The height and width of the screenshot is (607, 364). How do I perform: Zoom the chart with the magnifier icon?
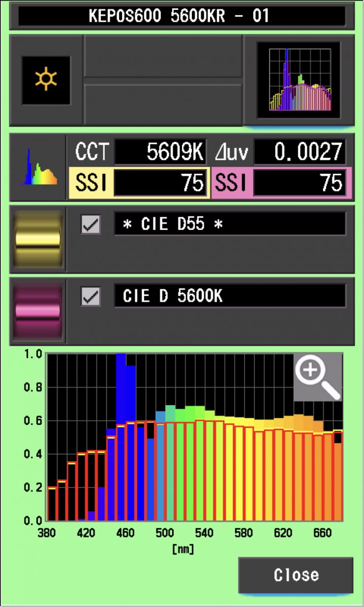(x=318, y=377)
